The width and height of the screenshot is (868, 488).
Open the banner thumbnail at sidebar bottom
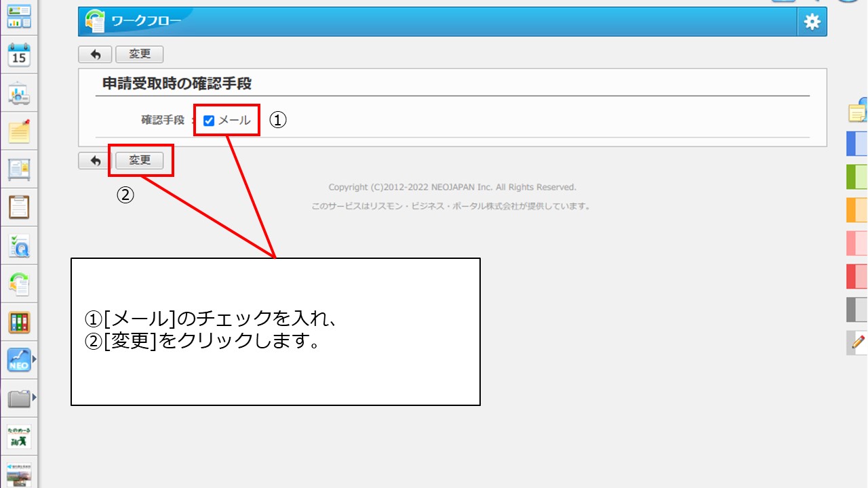pyautogui.click(x=19, y=474)
